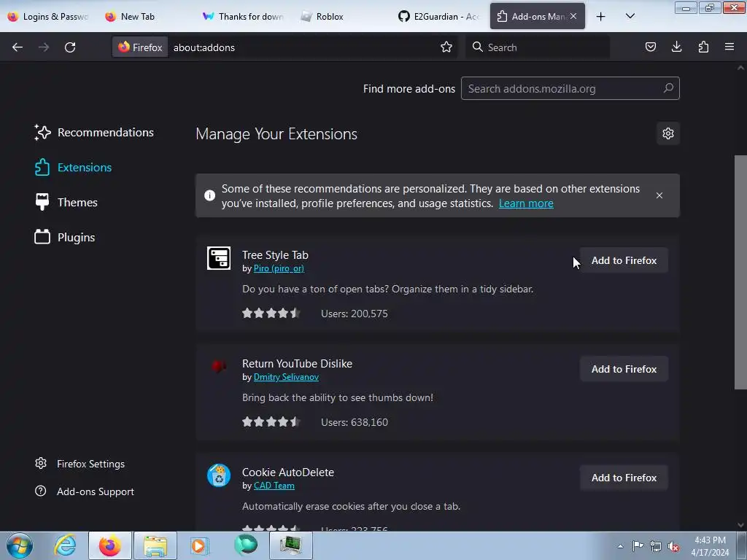The width and height of the screenshot is (747, 560).
Task: Bookmark this page with the star icon
Action: click(x=446, y=47)
